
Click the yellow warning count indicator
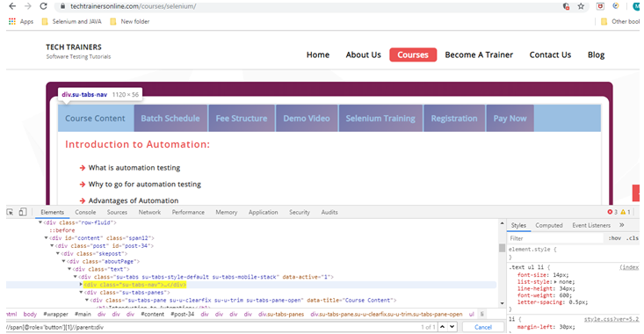626,212
